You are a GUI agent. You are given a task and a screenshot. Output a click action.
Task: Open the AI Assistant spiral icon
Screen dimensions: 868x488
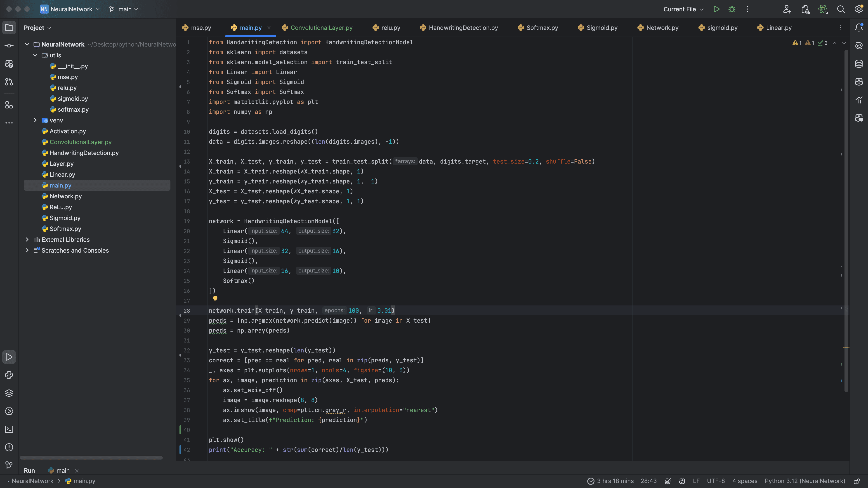859,45
